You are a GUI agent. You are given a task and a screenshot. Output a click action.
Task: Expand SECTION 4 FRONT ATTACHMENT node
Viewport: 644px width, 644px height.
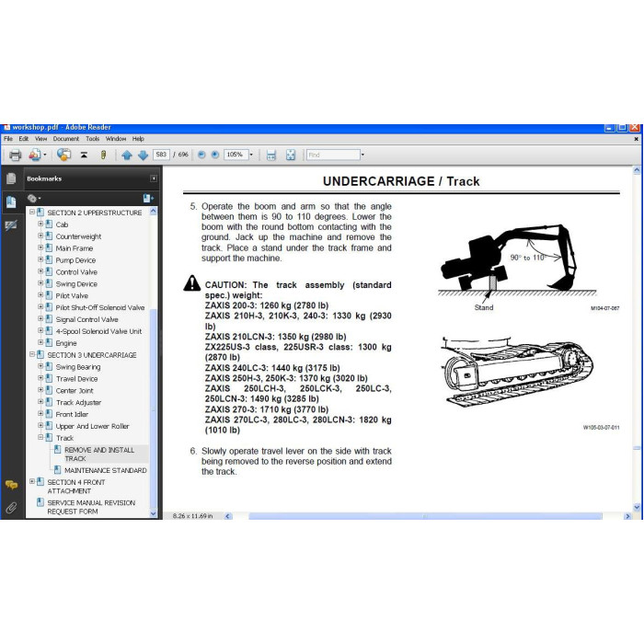32,481
